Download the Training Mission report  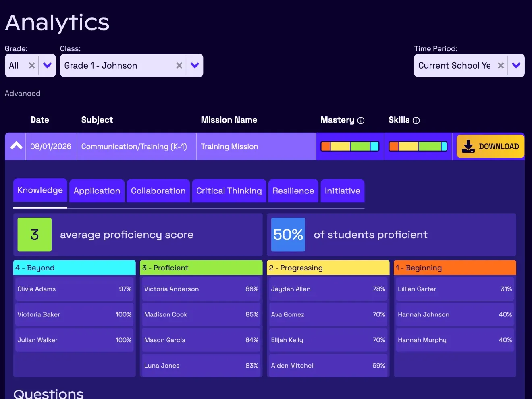490,146
